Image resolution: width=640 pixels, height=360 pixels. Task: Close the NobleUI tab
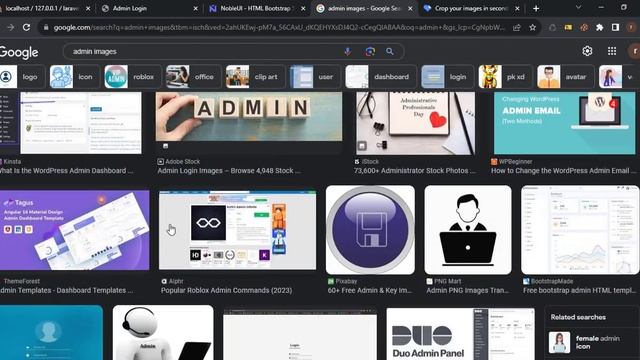coord(303,8)
